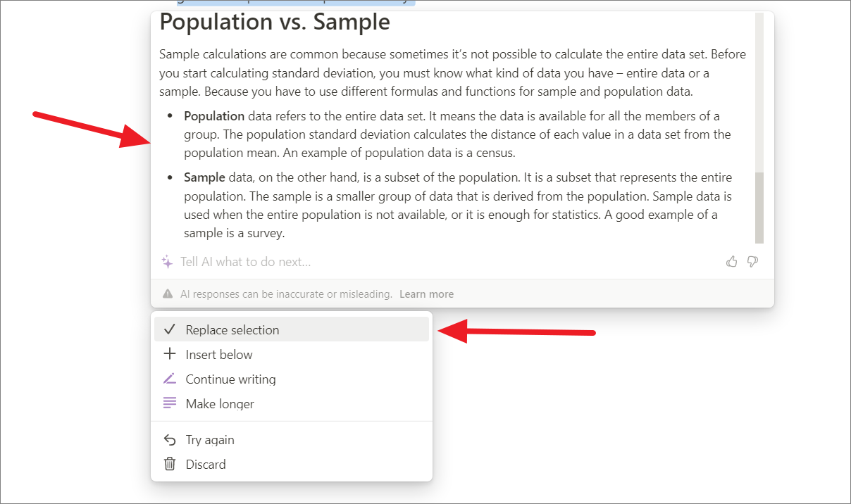Screen dimensions: 851x504
Task: Click the undo arrow icon for Try again
Action: [169, 439]
